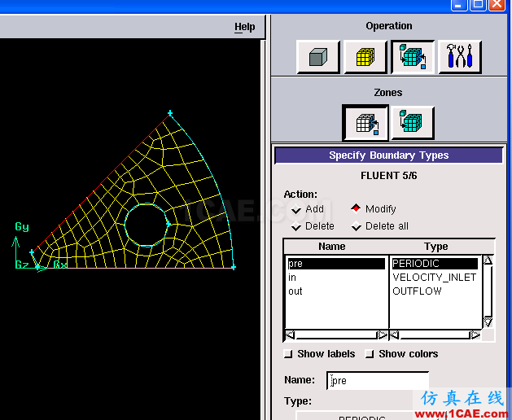Click Type column left scroll arrow
512x420 pixels.
point(395,335)
